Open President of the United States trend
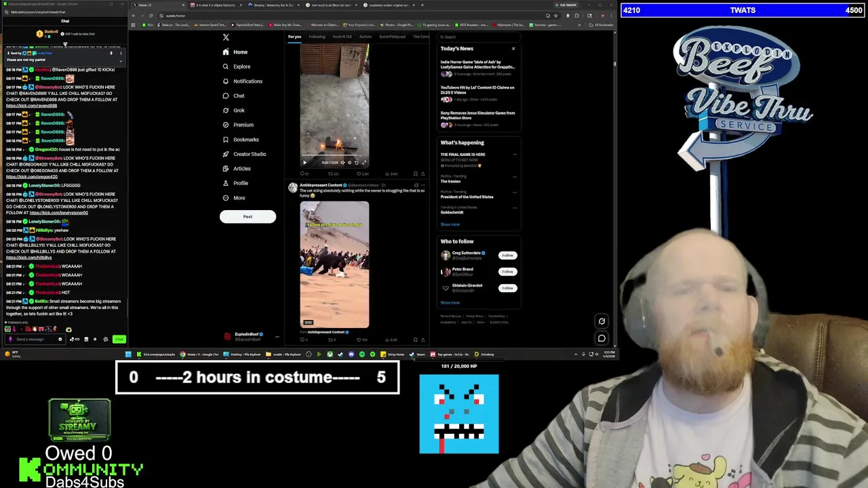The height and width of the screenshot is (488, 868). click(x=467, y=197)
